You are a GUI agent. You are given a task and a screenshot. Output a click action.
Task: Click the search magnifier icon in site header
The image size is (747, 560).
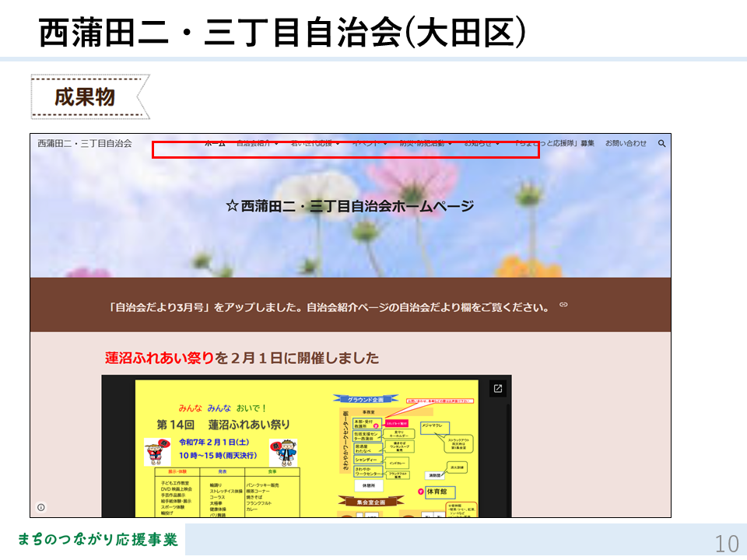661,143
